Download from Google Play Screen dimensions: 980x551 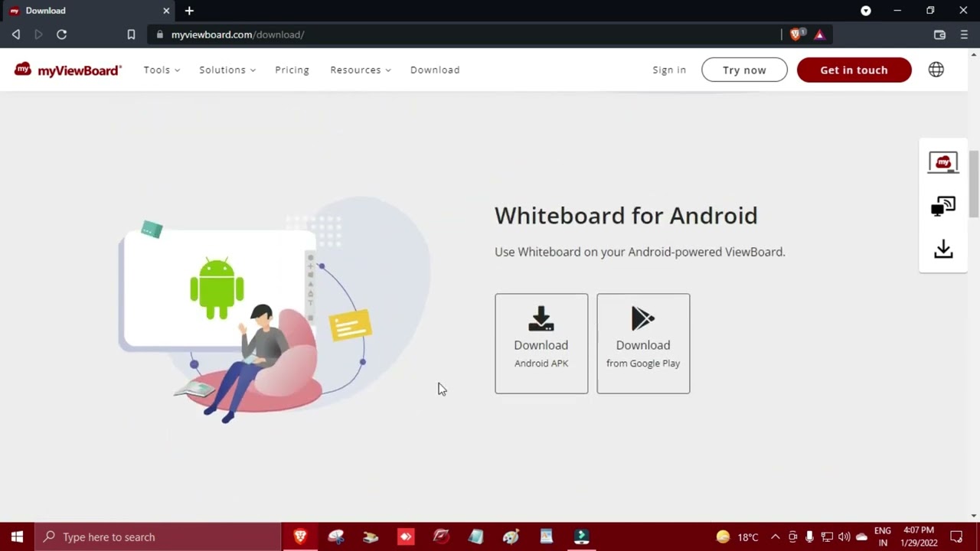pos(643,344)
